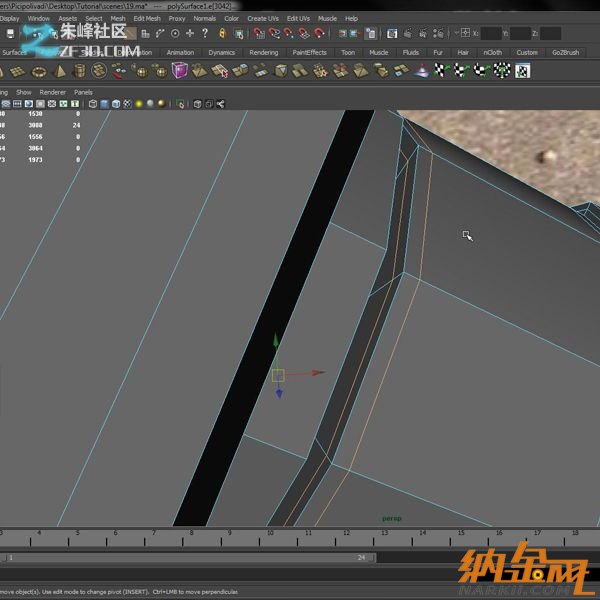Click the Y coordinate input field
This screenshot has width=600, height=600.
coord(520,34)
